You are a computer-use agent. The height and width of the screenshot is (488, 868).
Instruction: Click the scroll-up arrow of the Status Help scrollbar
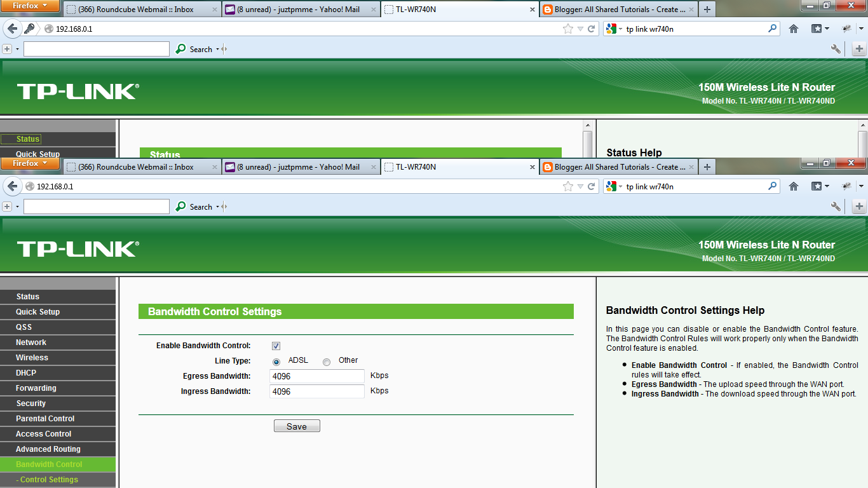tap(862, 125)
